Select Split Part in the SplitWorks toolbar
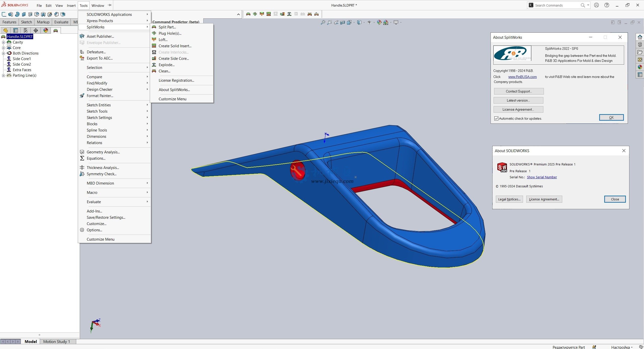Image resolution: width=644 pixels, height=349 pixels. tap(248, 14)
